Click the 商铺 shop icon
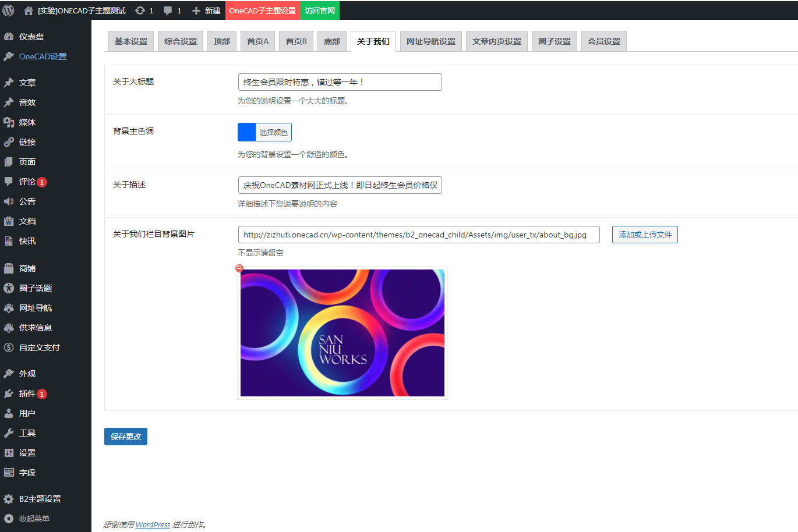 9,268
